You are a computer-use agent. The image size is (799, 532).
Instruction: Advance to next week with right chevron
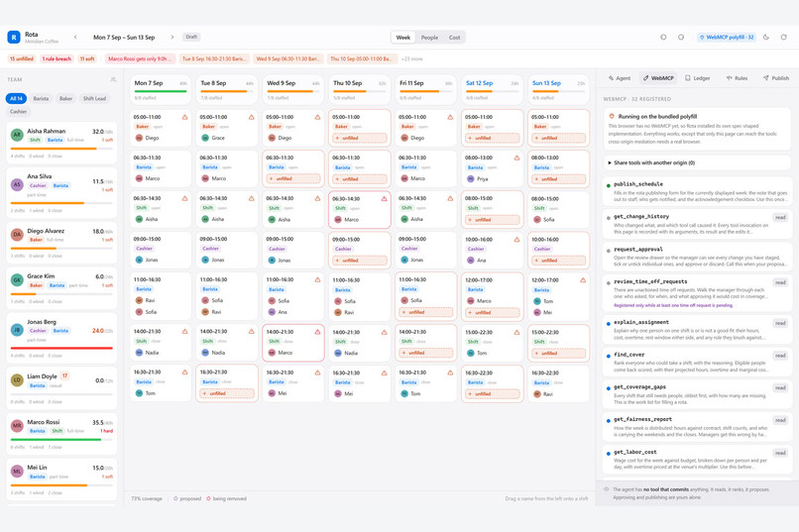[172, 38]
